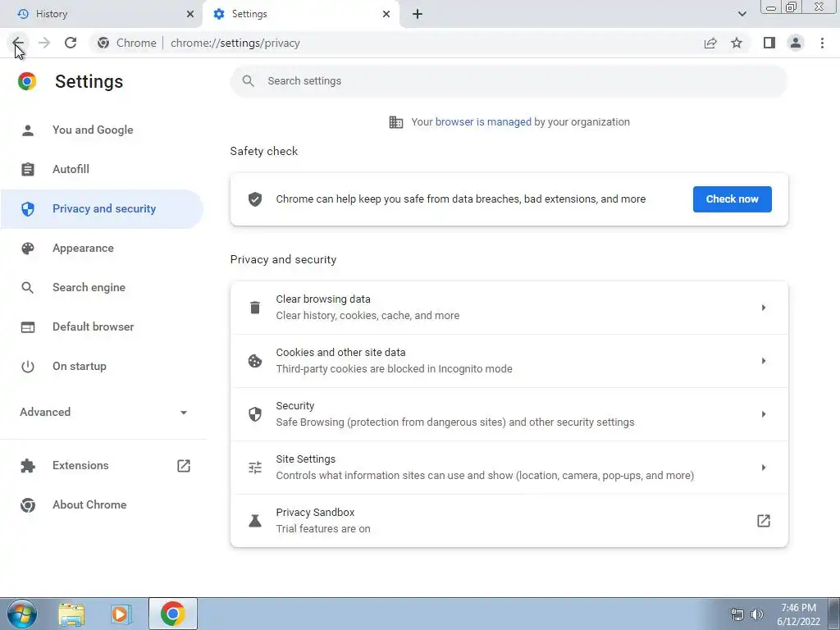Open Chrome's three-dot menu
The width and height of the screenshot is (840, 630).
(x=822, y=43)
